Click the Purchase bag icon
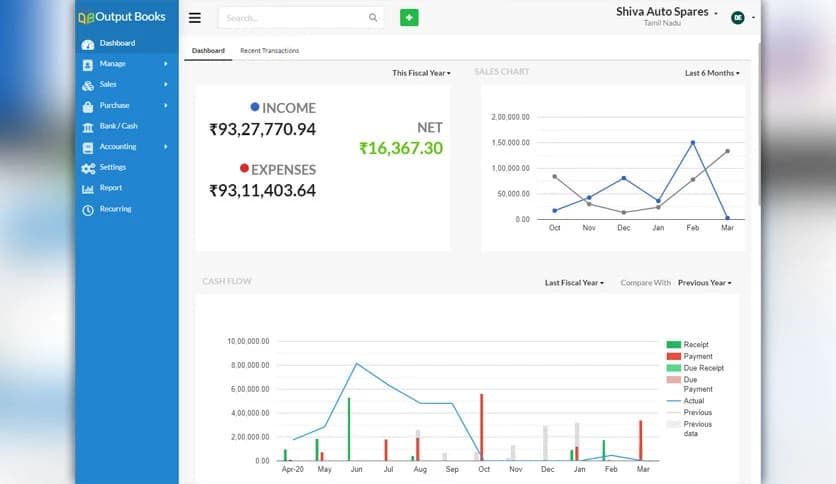 pyautogui.click(x=88, y=106)
